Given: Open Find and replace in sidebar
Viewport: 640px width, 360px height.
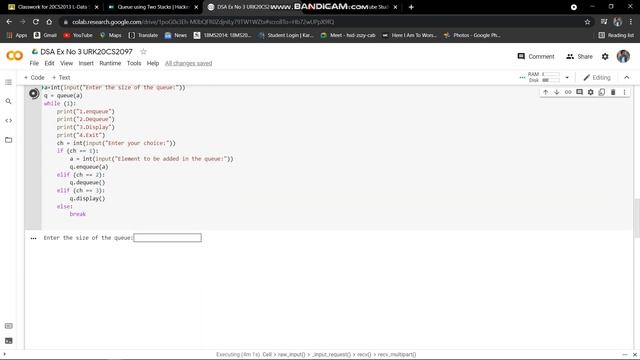Looking at the screenshot, I should pos(8,101).
